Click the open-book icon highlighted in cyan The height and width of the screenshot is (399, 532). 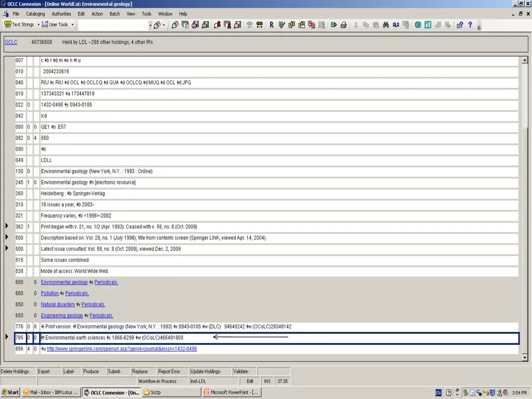tap(428, 25)
